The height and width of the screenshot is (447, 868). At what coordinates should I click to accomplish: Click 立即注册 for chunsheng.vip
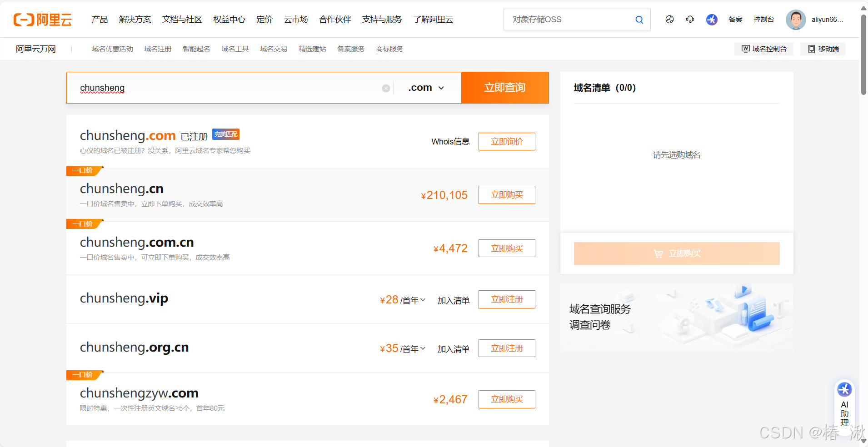[507, 299]
